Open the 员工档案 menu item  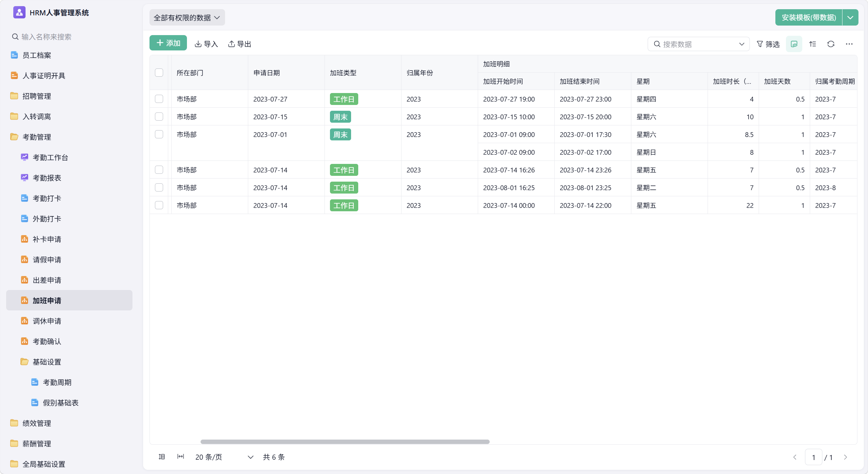click(x=69, y=55)
